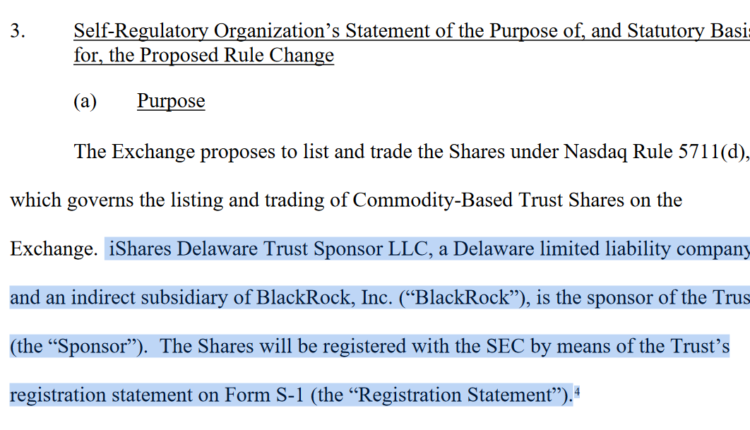The image size is (750, 430).
Task: Click the underlined "Purpose" subheading
Action: click(171, 101)
